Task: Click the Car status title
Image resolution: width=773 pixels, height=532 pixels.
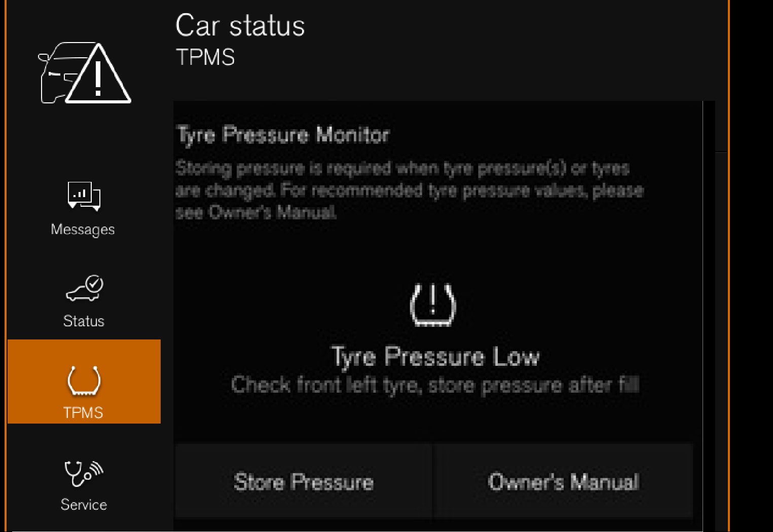Action: click(240, 26)
